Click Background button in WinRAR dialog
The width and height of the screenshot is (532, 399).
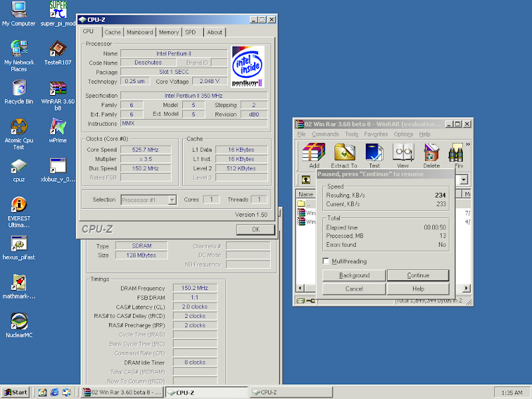[354, 275]
